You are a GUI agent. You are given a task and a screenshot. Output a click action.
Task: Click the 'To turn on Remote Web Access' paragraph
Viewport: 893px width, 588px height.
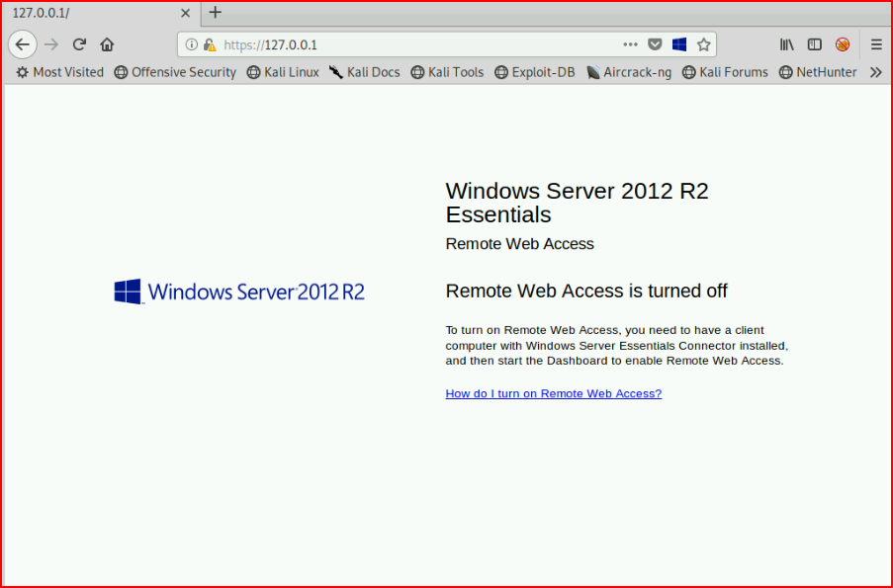[x=617, y=346]
